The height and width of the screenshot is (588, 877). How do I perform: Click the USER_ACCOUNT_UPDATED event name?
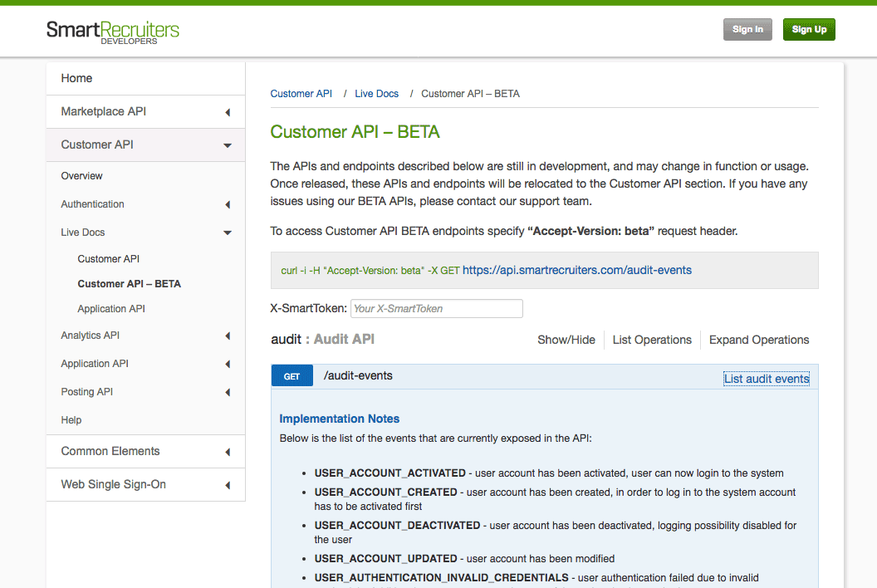pos(386,559)
